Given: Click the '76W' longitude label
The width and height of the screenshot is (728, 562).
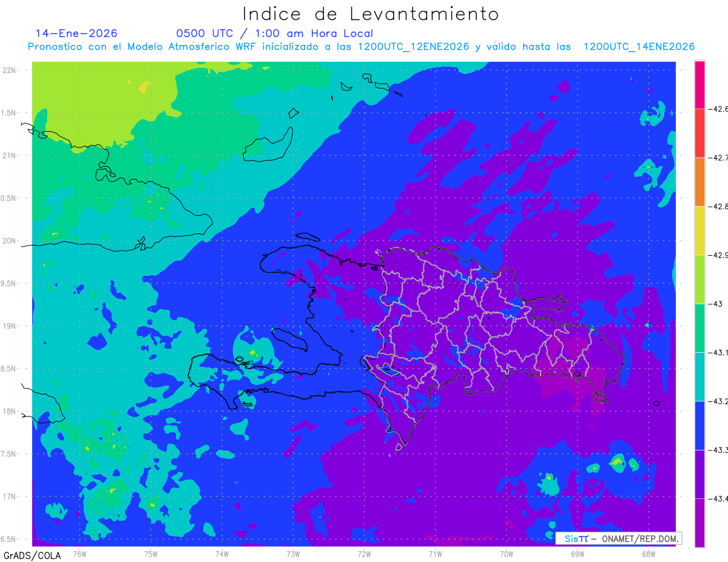Looking at the screenshot, I should pos(79,553).
